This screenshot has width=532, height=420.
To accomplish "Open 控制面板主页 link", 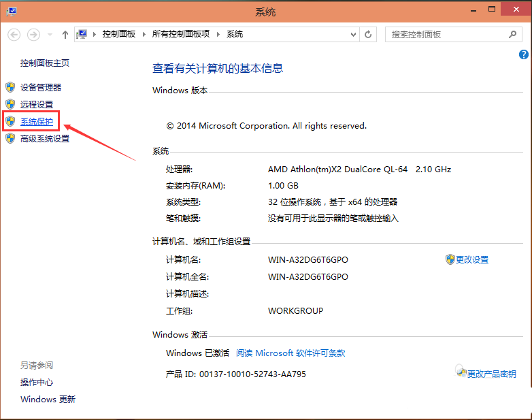I will (45, 63).
